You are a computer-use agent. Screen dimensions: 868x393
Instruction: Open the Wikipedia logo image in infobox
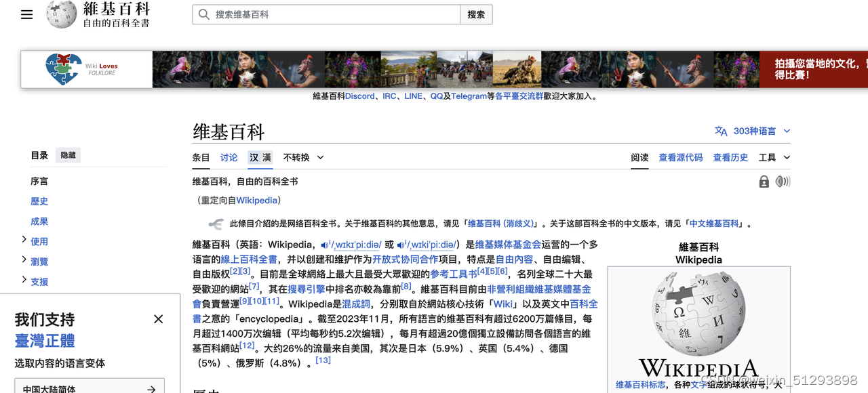click(698, 323)
